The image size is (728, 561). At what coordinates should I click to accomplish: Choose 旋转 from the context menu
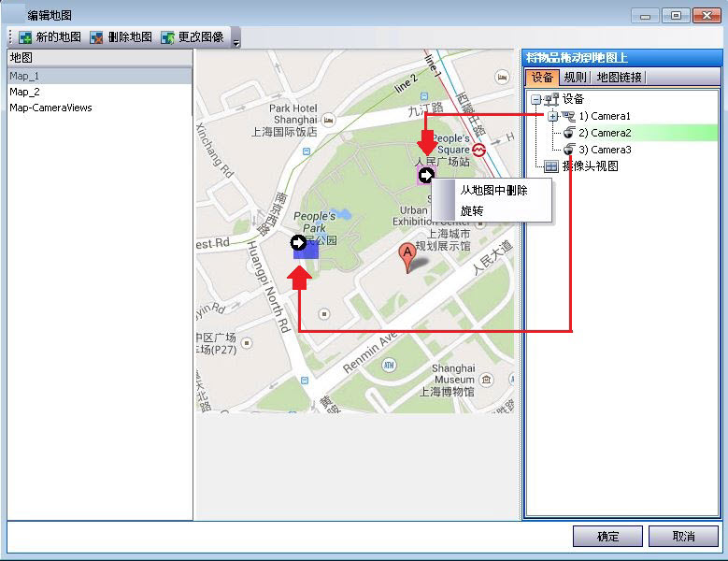[x=493, y=210]
